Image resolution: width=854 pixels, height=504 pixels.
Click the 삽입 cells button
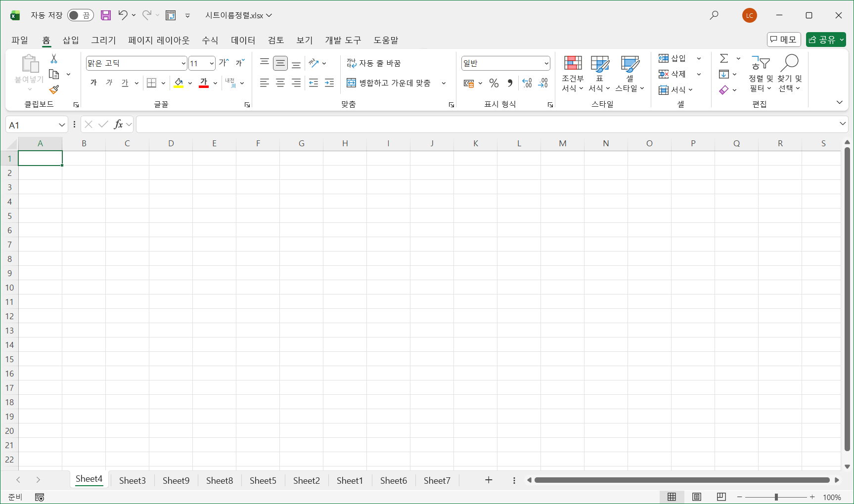[x=673, y=58]
